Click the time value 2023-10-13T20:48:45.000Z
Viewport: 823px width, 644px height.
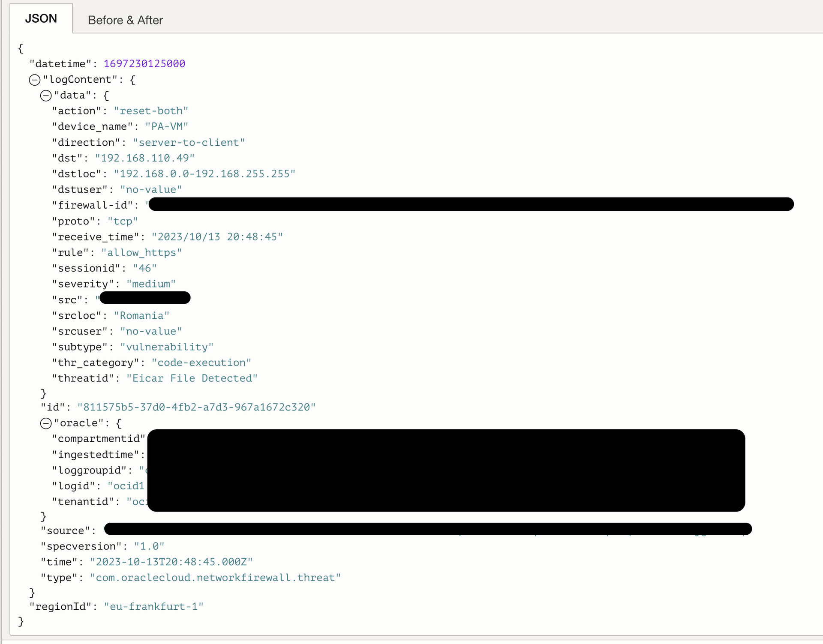point(171,562)
